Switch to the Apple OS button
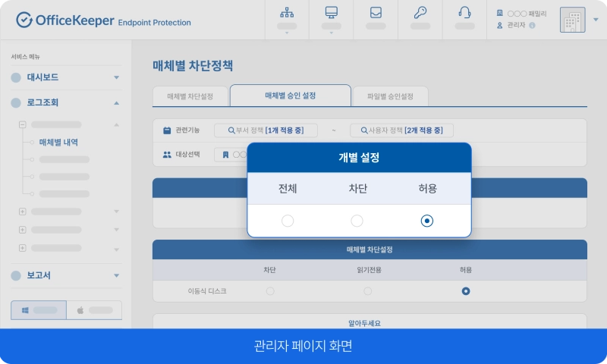 pyautogui.click(x=94, y=310)
